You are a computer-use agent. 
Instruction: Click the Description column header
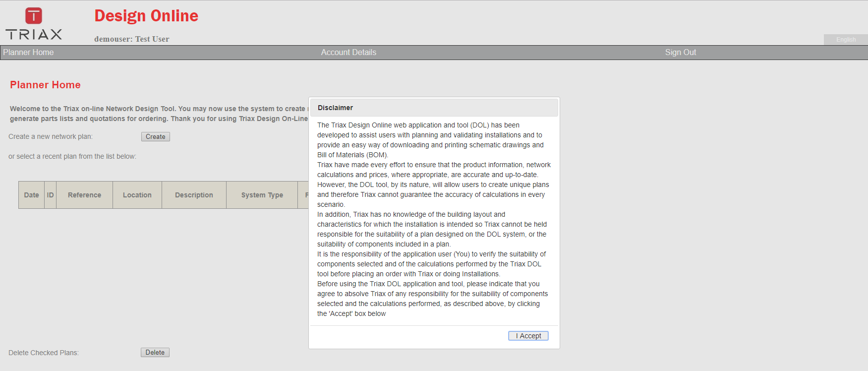194,195
